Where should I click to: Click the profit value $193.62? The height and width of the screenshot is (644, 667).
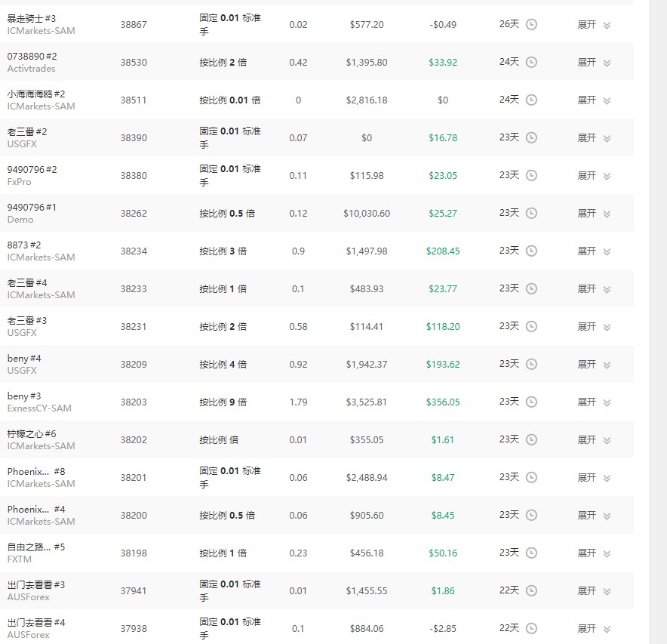(443, 365)
